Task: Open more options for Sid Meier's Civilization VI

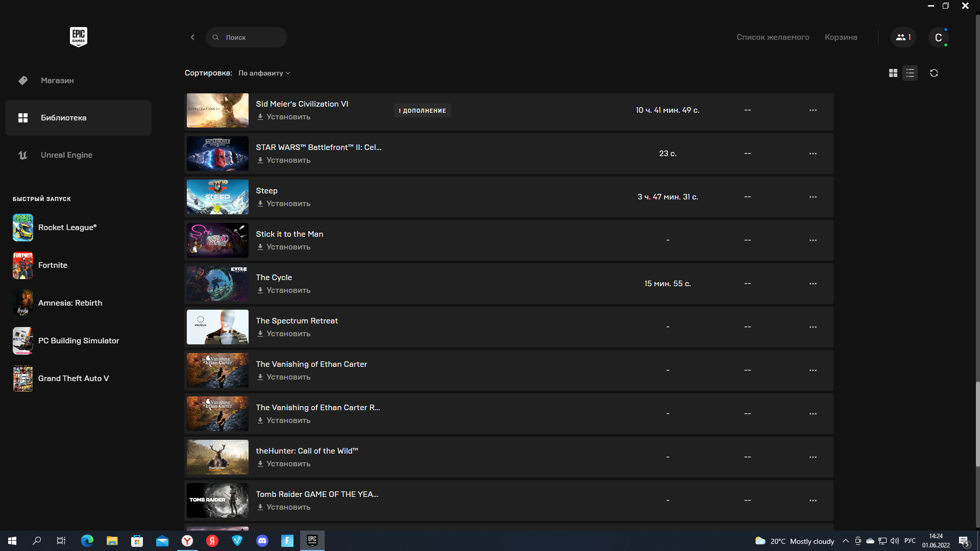Action: coord(813,110)
